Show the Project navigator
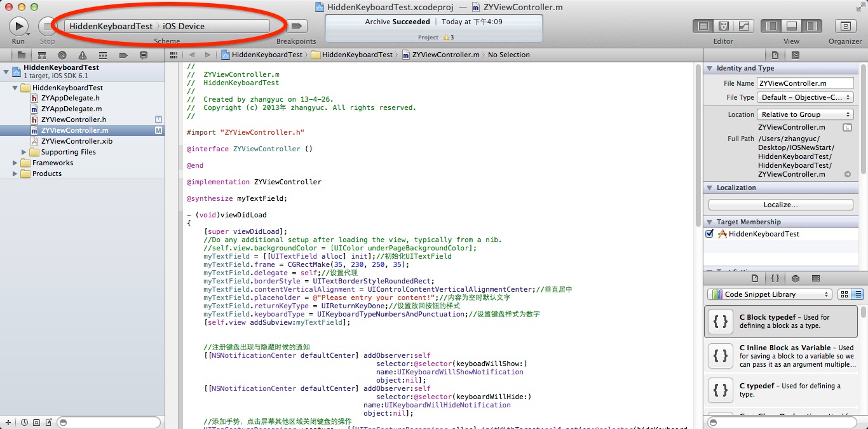The image size is (868, 429). pos(21,55)
